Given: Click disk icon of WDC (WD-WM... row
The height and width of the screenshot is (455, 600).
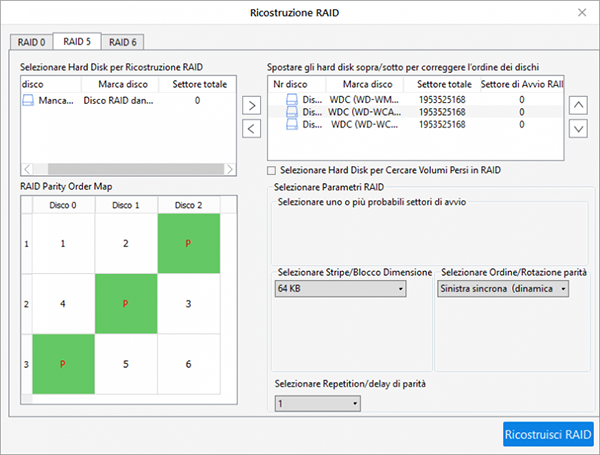Looking at the screenshot, I should 292,99.
